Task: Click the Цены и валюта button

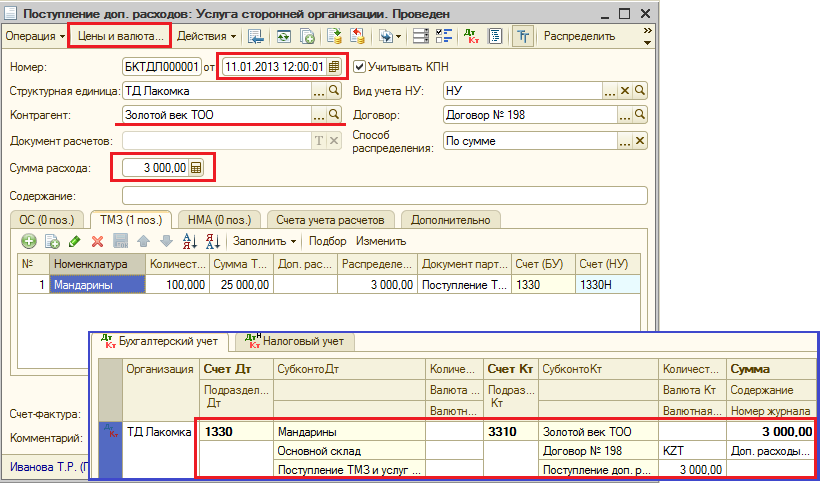Action: tap(120, 36)
